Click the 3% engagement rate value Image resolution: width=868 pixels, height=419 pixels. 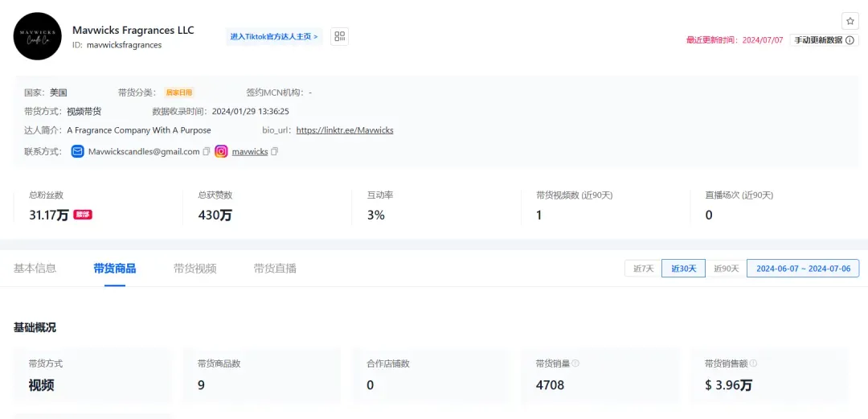click(x=376, y=215)
